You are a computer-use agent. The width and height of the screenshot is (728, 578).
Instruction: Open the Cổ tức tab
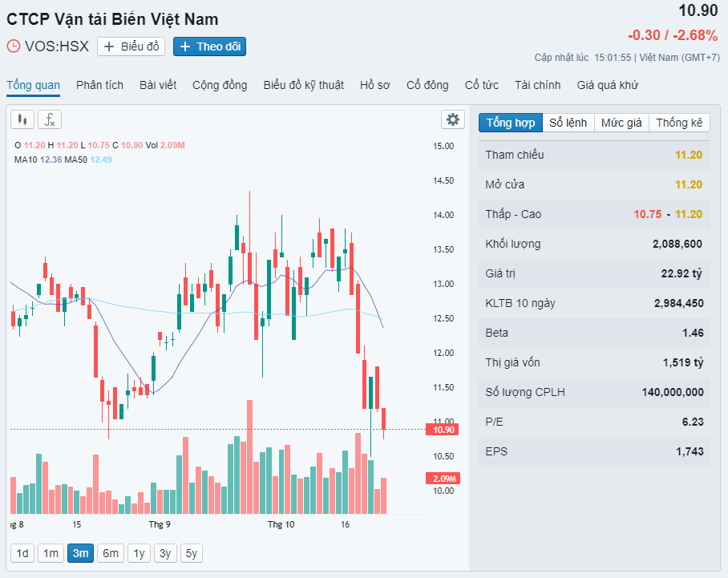click(x=482, y=86)
